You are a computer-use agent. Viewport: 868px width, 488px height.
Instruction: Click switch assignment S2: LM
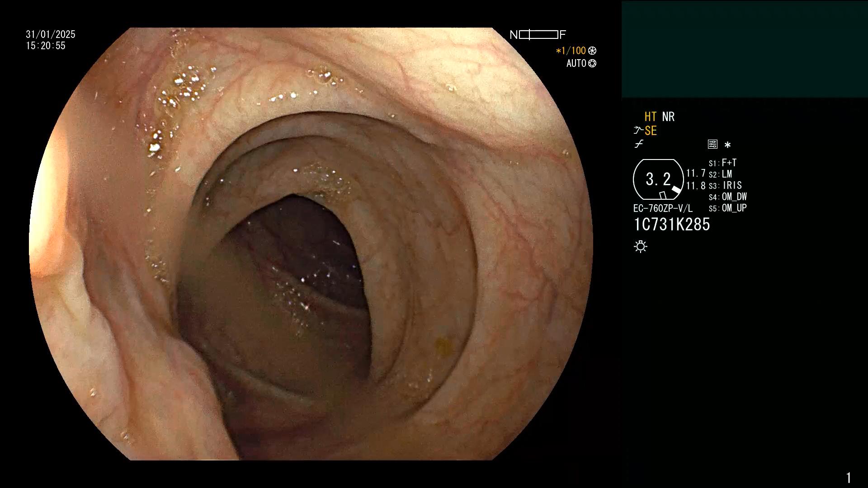(x=720, y=174)
